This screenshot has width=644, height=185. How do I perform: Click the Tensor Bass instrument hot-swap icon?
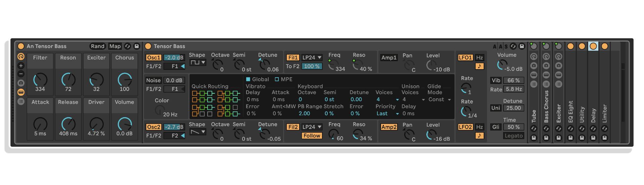tap(513, 46)
